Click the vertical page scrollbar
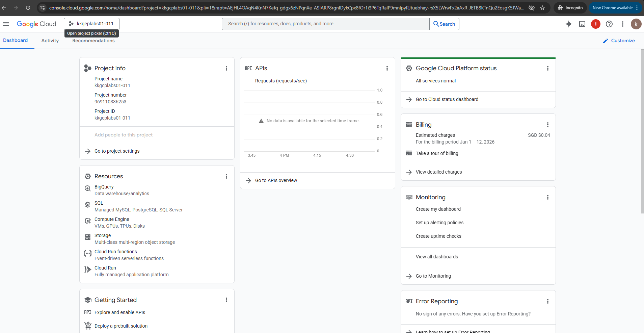The image size is (644, 333). (x=642, y=132)
